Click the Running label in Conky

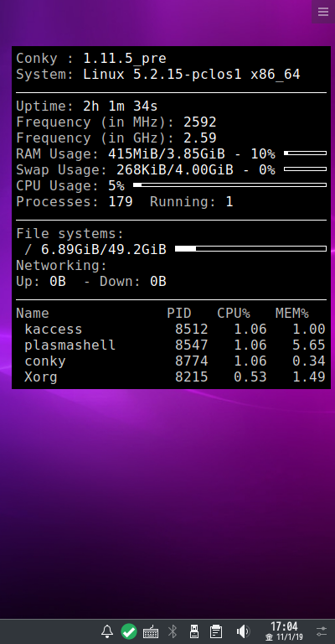point(183,202)
